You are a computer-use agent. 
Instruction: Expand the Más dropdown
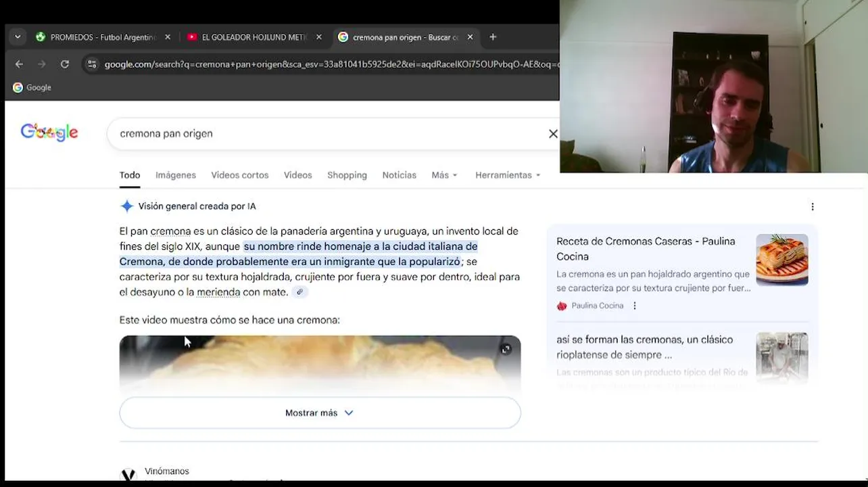tap(445, 175)
